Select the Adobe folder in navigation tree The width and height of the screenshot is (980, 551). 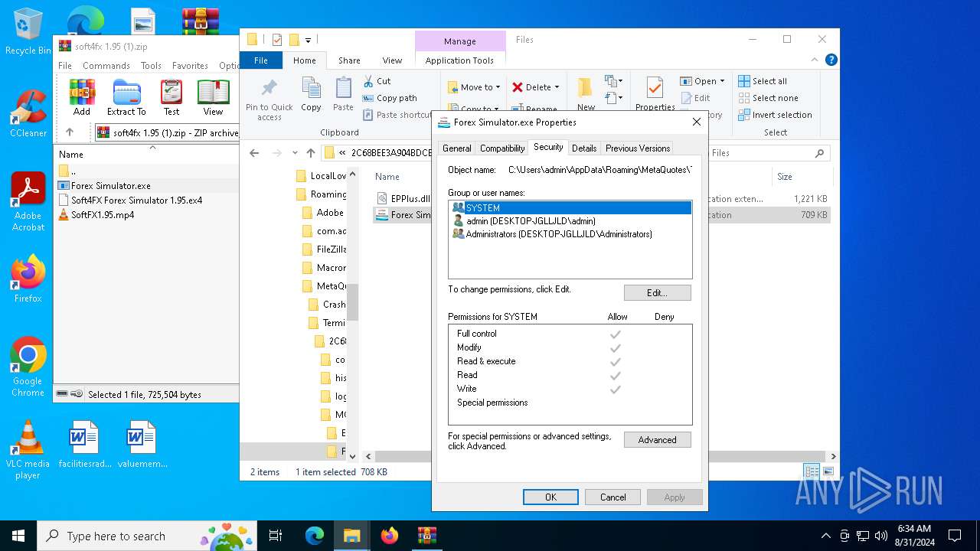click(x=330, y=213)
